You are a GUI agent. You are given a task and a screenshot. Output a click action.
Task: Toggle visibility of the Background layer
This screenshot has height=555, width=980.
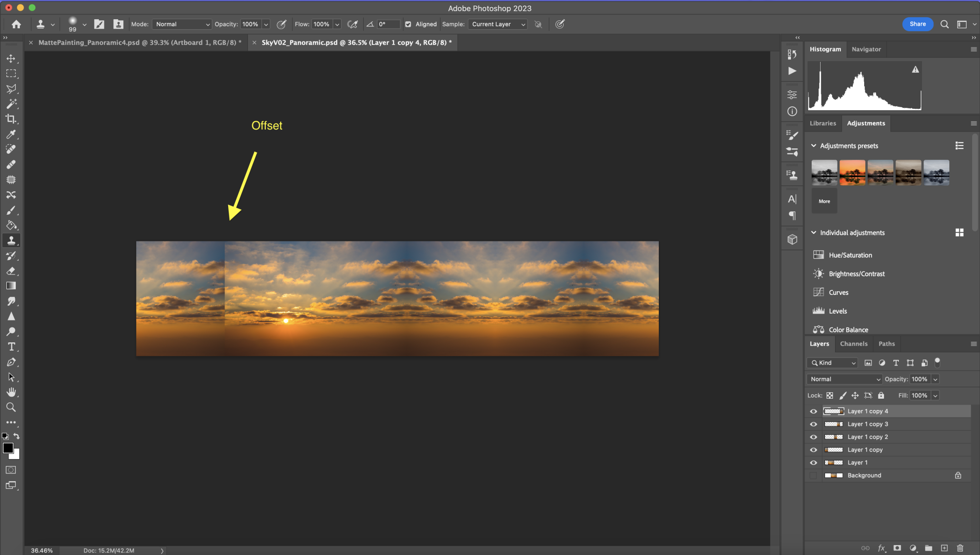coord(814,475)
